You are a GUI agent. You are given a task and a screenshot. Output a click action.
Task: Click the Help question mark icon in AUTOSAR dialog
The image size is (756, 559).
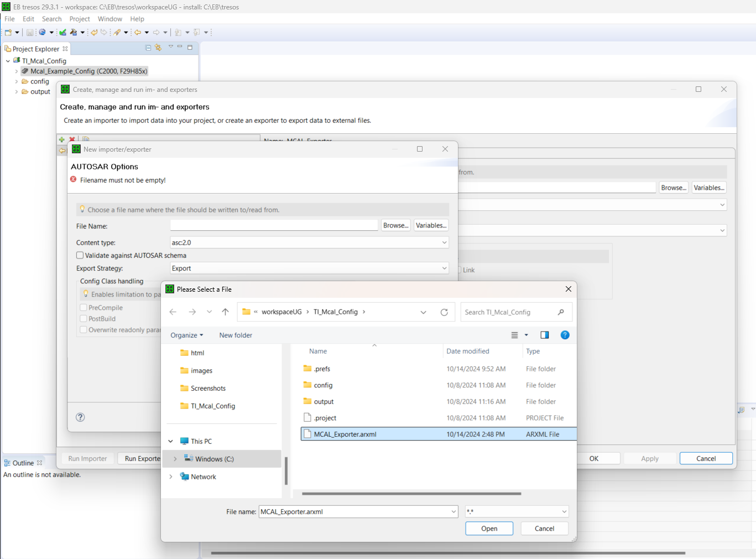80,417
